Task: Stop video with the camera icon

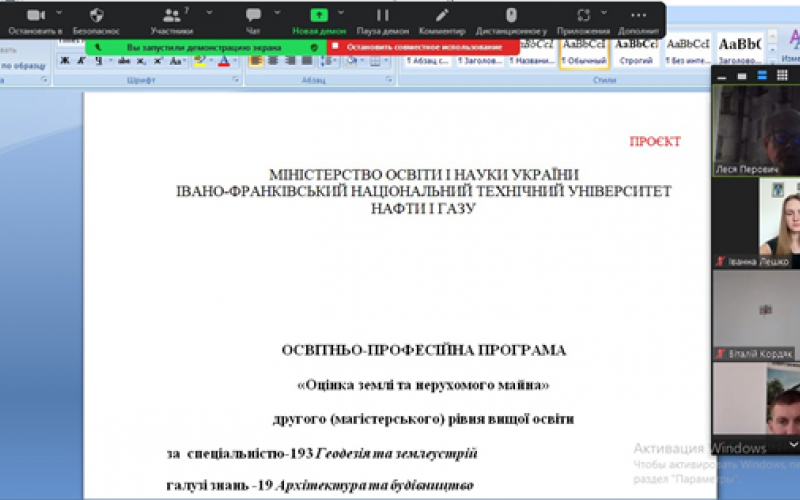Action: (35, 16)
